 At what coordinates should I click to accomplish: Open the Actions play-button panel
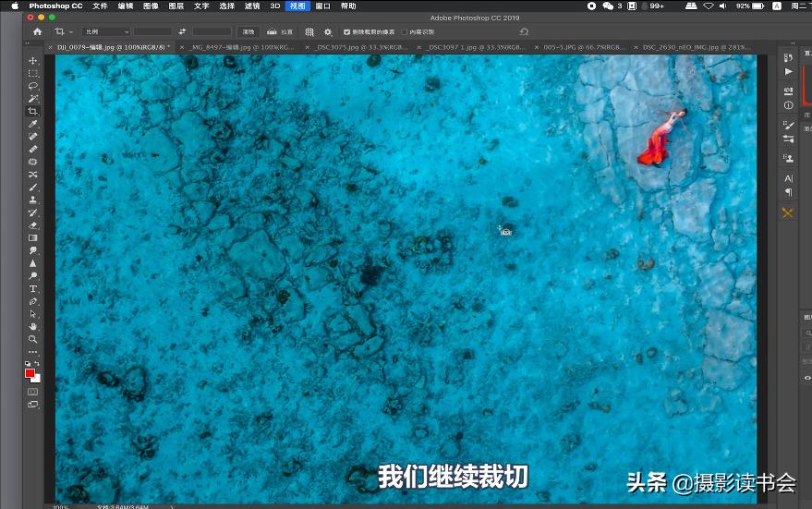[788, 71]
